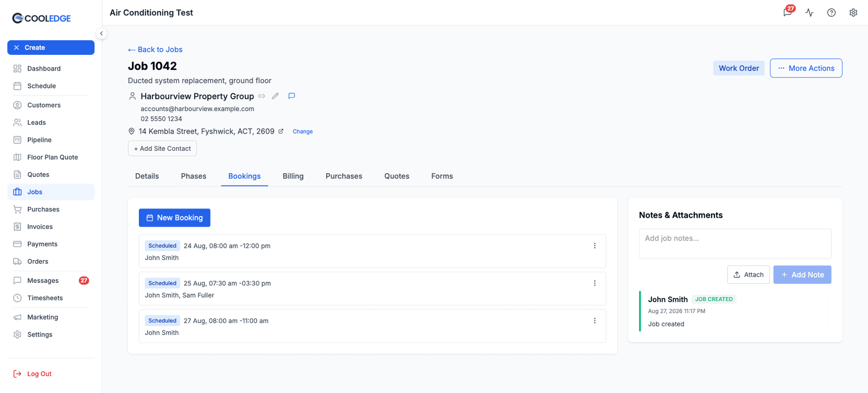Create a New Booking
This screenshot has width=868, height=393.
click(175, 218)
